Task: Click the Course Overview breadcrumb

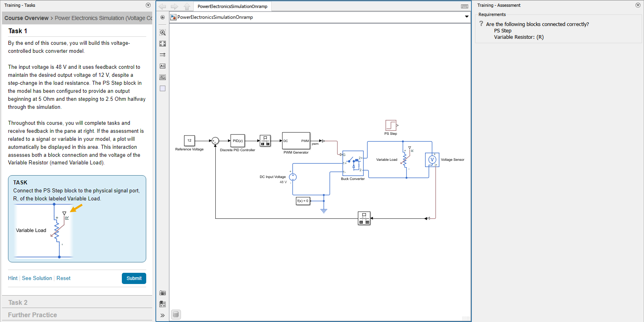Action: coord(26,18)
